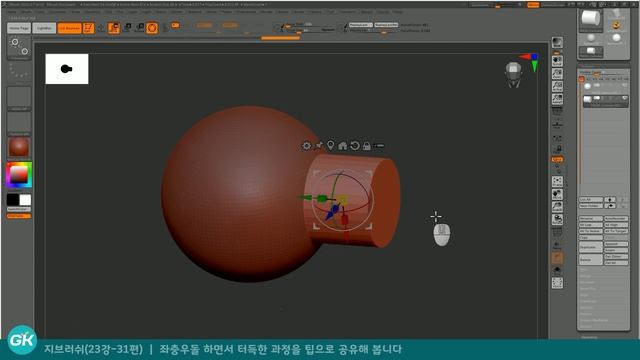Open the current brush selector icon

coord(19,47)
